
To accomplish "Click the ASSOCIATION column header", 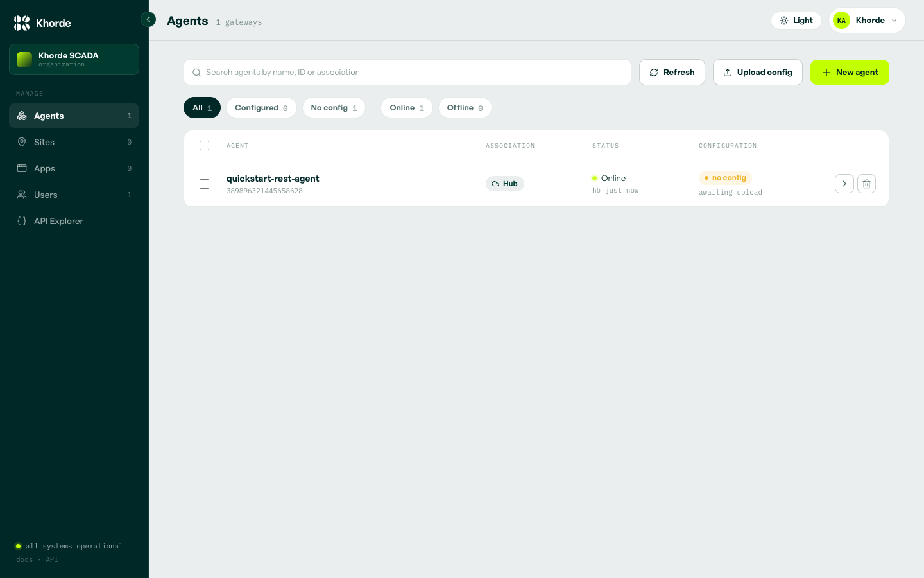I will [510, 146].
